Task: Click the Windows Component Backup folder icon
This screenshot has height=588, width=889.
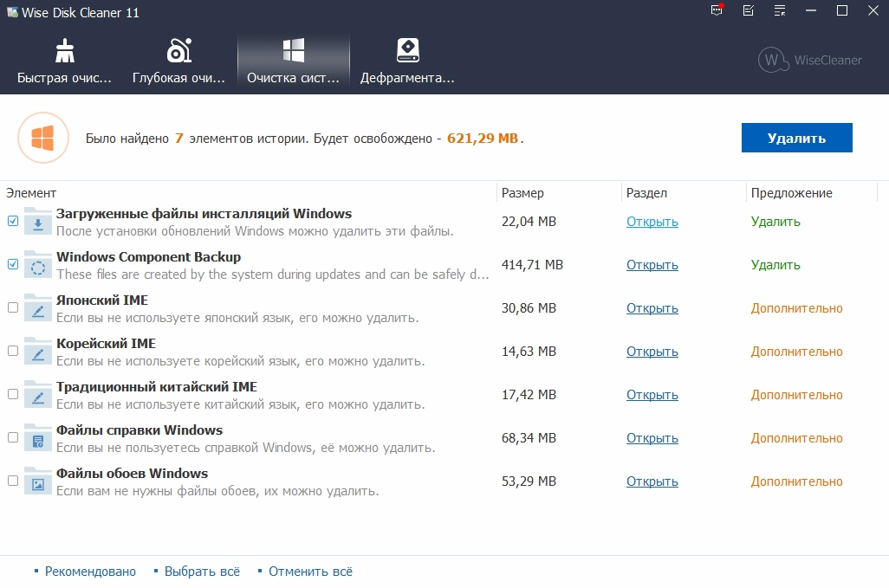Action: pos(38,265)
